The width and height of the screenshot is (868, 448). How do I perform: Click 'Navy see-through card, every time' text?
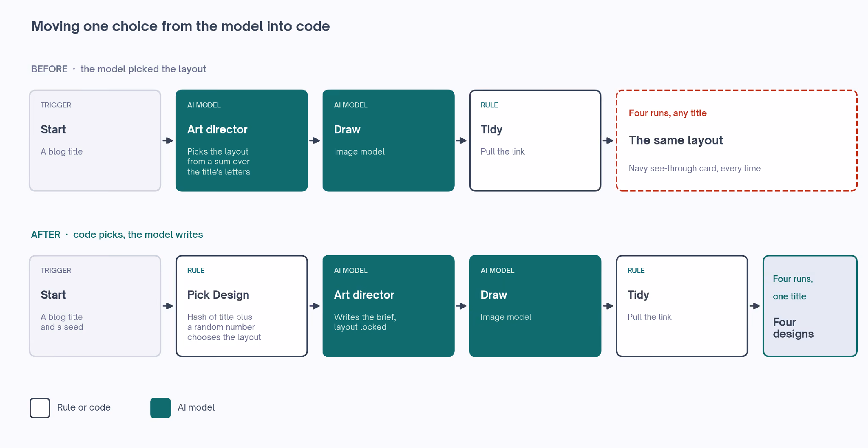(x=694, y=169)
